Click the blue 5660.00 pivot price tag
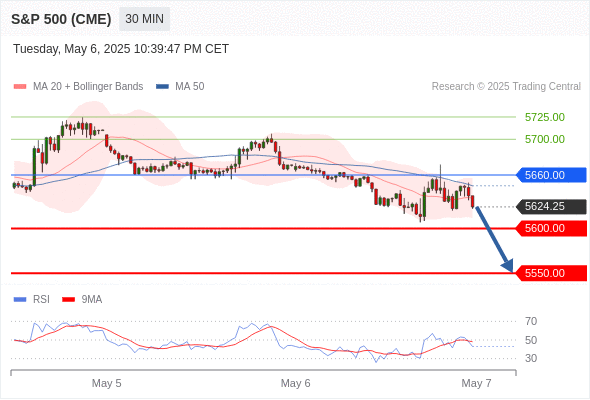This screenshot has height=400, width=590. tap(551, 175)
